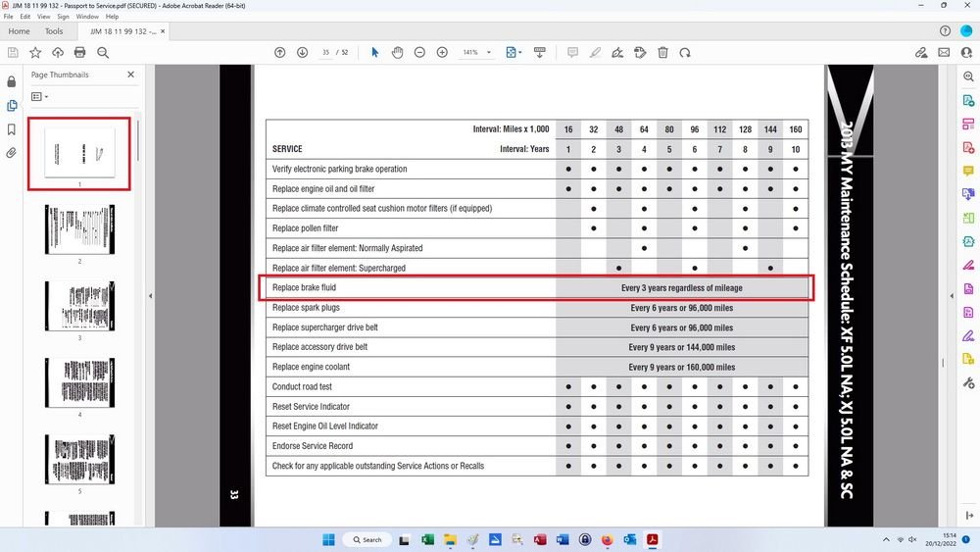
Task: Open the Attachments paperclip panel
Action: pyautogui.click(x=12, y=153)
